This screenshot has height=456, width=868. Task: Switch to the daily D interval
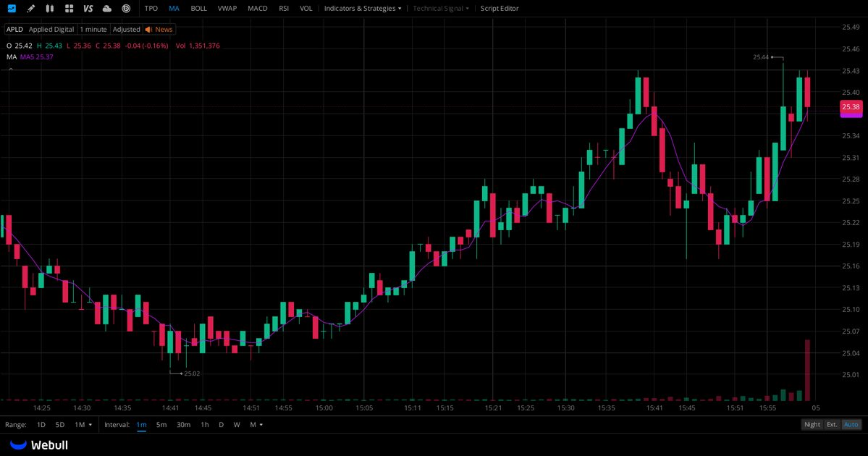(221, 424)
